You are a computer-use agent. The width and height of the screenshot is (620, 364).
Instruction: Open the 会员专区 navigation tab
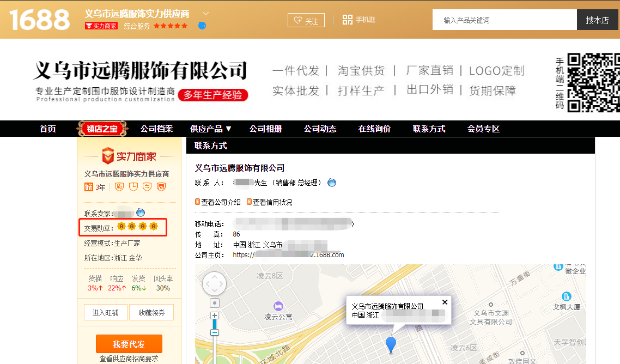click(x=483, y=129)
